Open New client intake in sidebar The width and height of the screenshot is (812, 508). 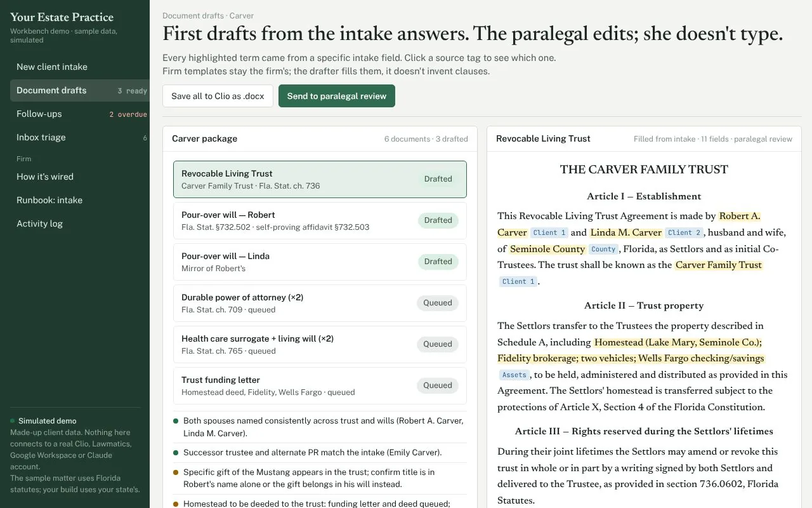(79, 67)
